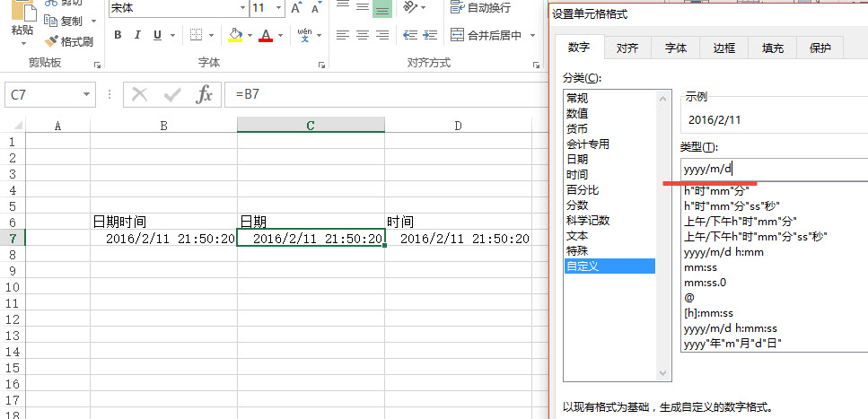
Task: Select 时间 category in list
Action: click(x=609, y=175)
